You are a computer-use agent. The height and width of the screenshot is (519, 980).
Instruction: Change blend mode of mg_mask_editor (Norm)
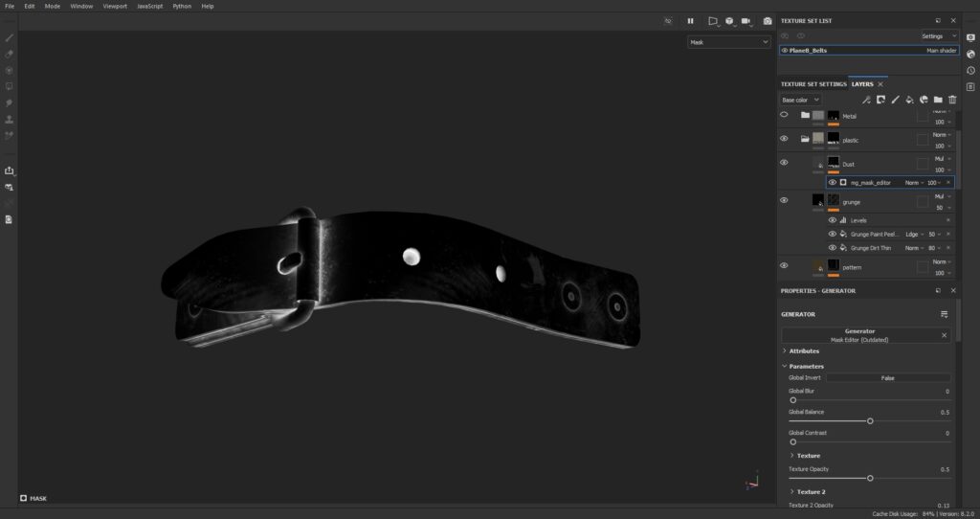[x=914, y=183]
